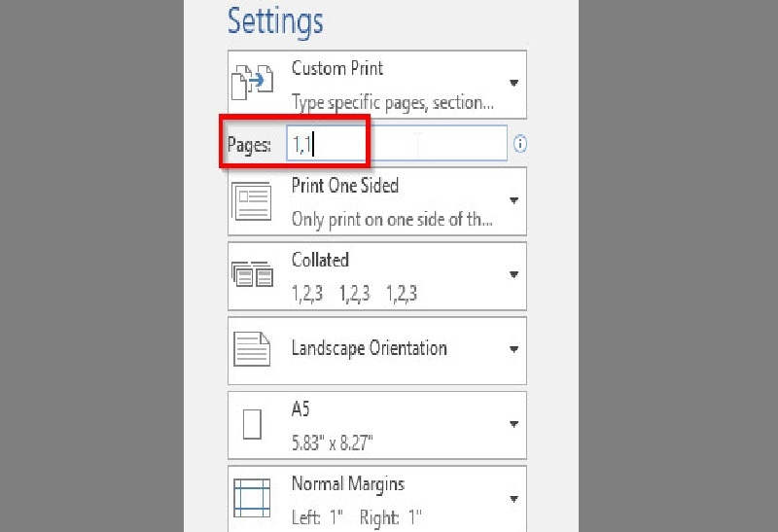Expand the Collated dropdown arrow

pyautogui.click(x=513, y=275)
